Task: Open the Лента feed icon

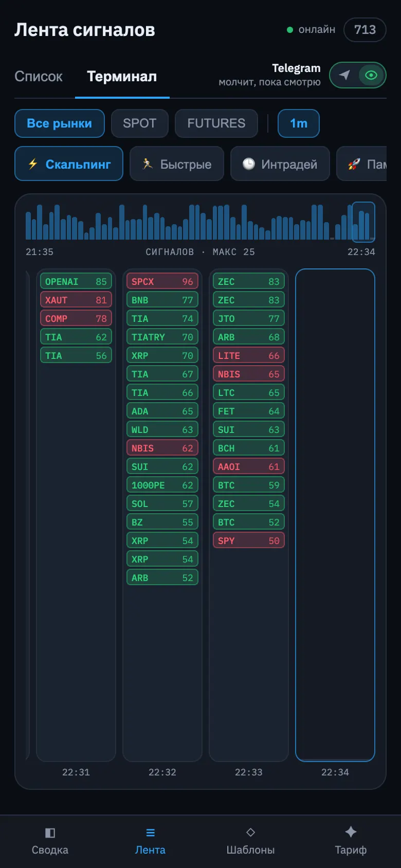Action: (x=150, y=833)
